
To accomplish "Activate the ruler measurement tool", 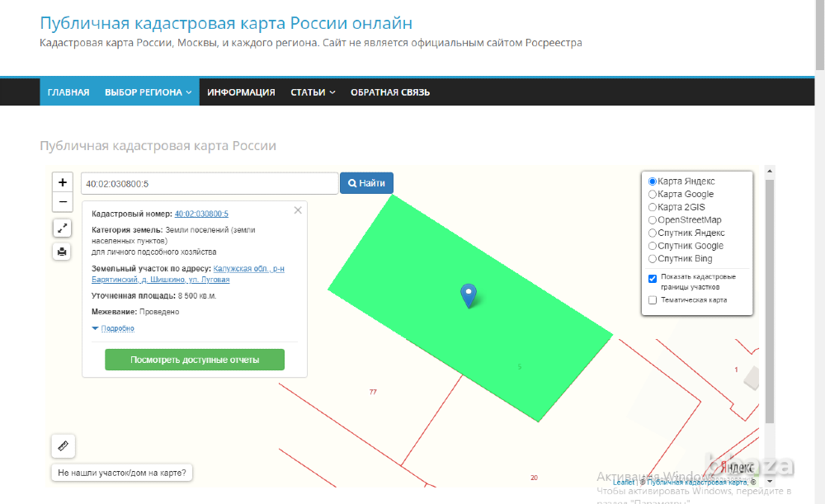I will pos(63,445).
